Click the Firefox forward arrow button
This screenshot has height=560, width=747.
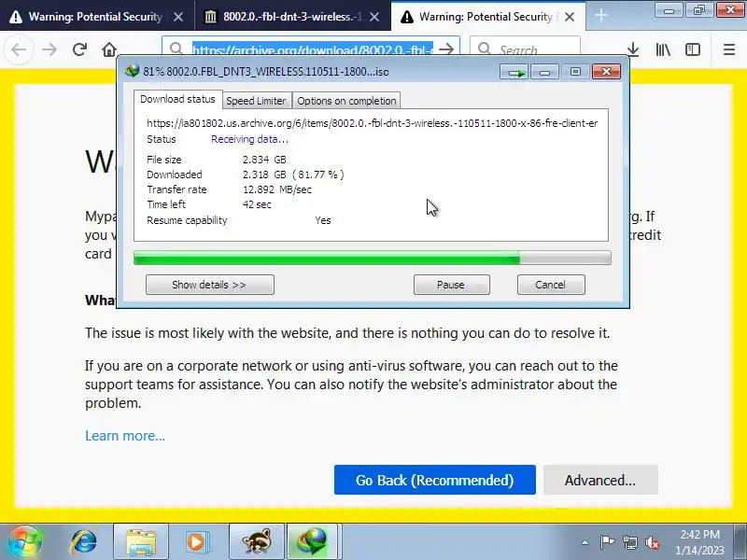pyautogui.click(x=49, y=49)
